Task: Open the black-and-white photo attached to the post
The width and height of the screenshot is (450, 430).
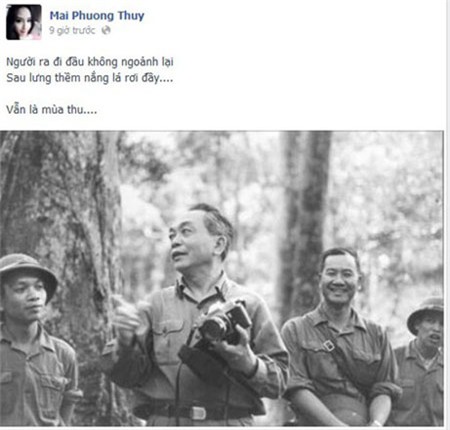Action: click(222, 278)
